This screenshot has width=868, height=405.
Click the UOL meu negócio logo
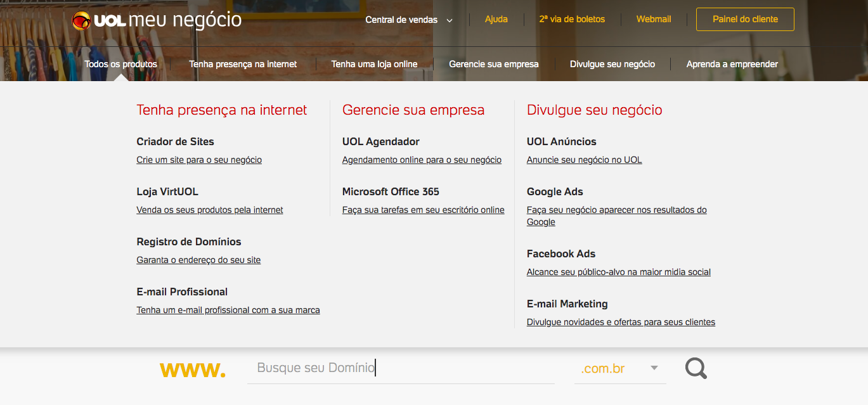(x=157, y=20)
